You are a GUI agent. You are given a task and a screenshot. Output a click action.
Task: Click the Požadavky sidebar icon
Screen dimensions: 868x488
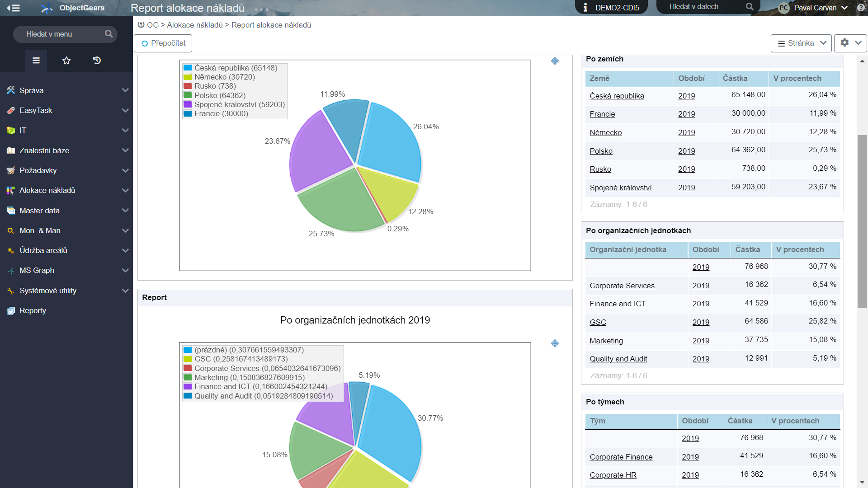(11, 170)
